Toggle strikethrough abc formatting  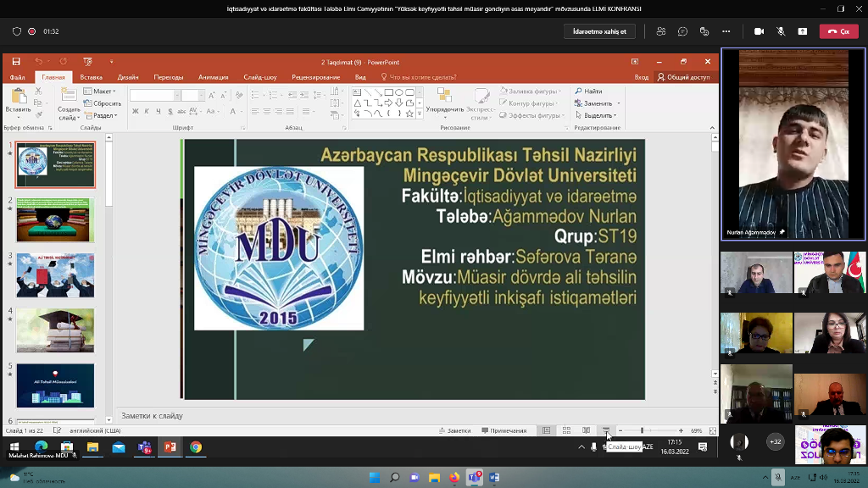181,111
